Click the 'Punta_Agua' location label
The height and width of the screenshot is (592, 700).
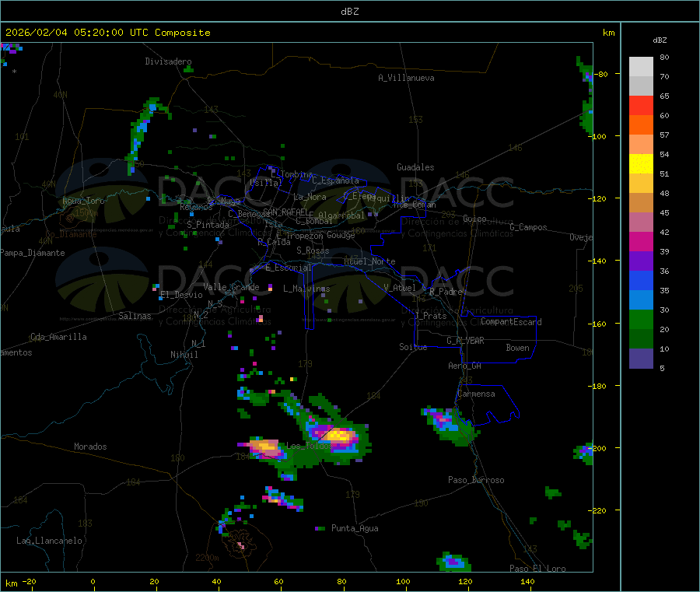pos(355,528)
